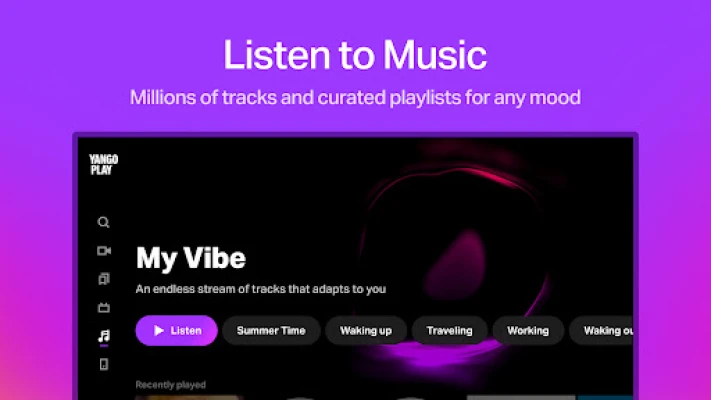Open the phone device icon in sidebar

point(104,364)
